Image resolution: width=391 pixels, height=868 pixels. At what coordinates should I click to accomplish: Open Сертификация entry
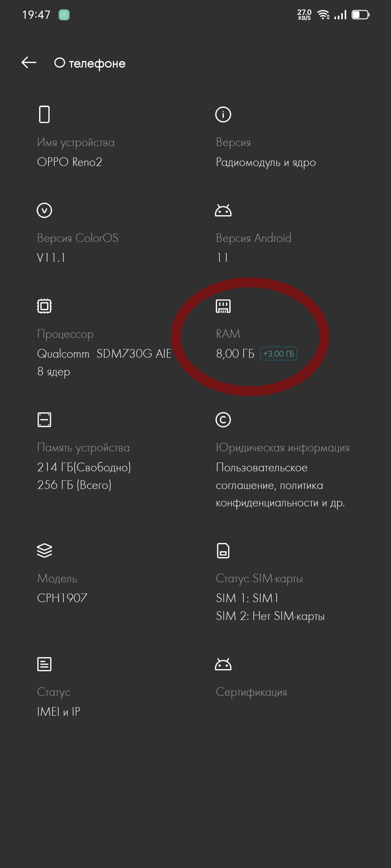(251, 692)
